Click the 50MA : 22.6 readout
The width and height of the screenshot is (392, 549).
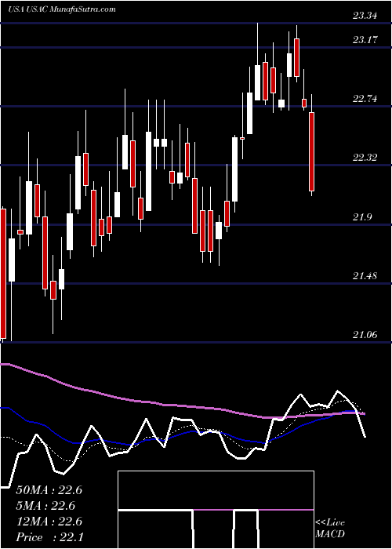[x=49, y=490]
